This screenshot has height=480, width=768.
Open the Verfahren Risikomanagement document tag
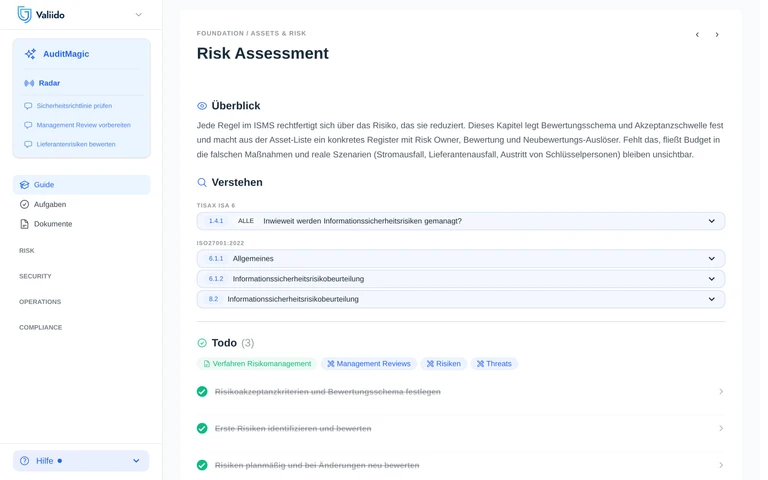[x=258, y=364]
